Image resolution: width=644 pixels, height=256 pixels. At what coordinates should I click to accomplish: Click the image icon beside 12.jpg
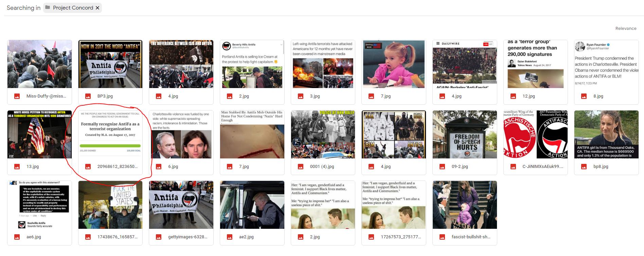coord(513,96)
